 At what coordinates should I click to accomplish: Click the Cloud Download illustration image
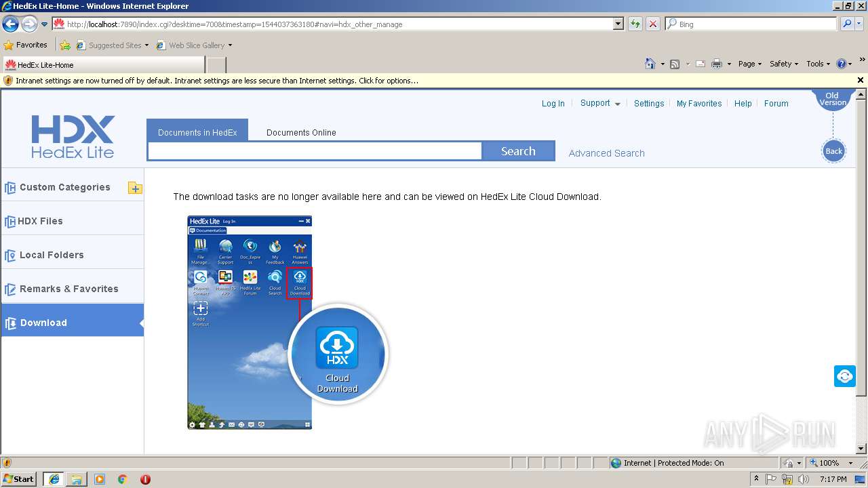(288, 323)
